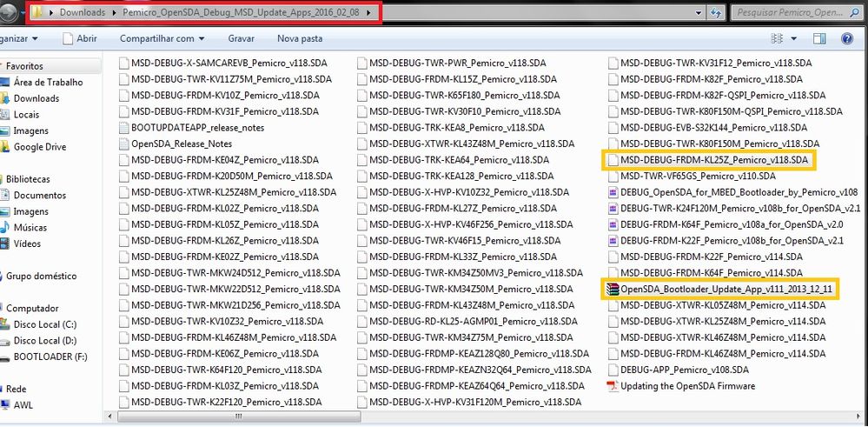Select DEBUG-FRDM-K22F_Pemicro_v108b file icon

(613, 240)
